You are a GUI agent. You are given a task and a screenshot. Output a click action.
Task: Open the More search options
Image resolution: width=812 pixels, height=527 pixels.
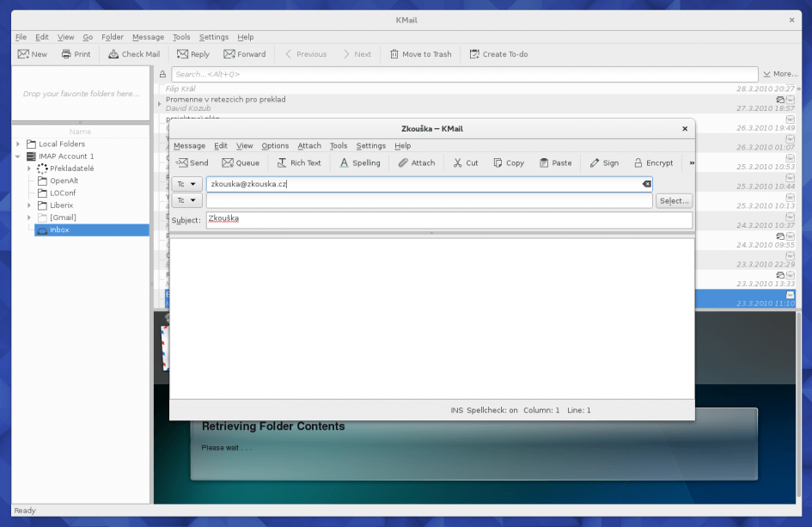780,74
